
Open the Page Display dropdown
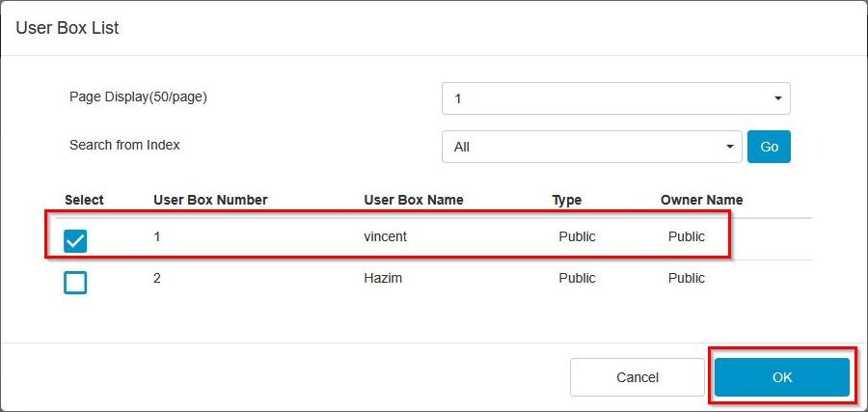point(615,98)
